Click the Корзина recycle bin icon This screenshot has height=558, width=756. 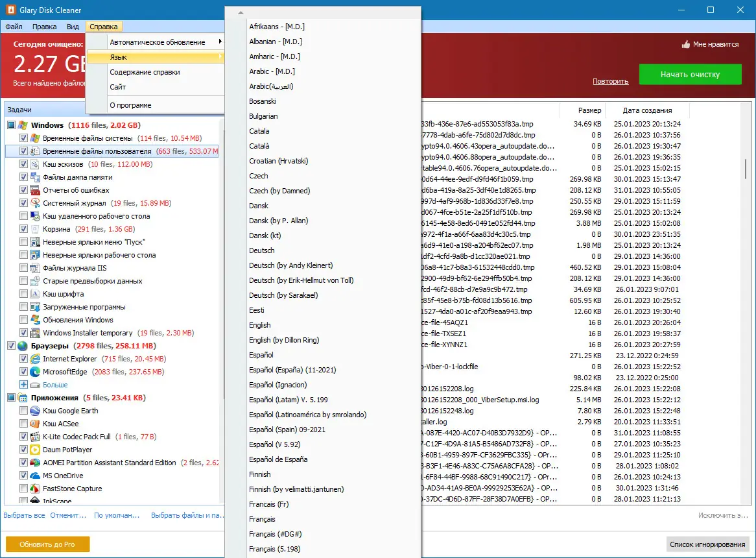tap(35, 229)
